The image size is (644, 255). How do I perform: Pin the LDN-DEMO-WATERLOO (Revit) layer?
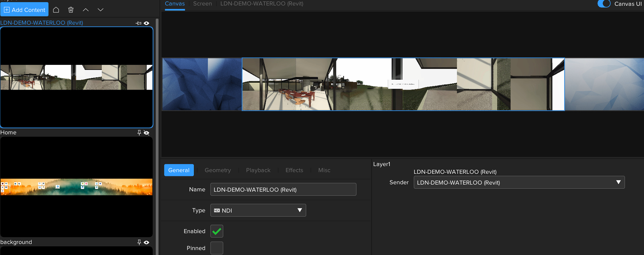139,23
